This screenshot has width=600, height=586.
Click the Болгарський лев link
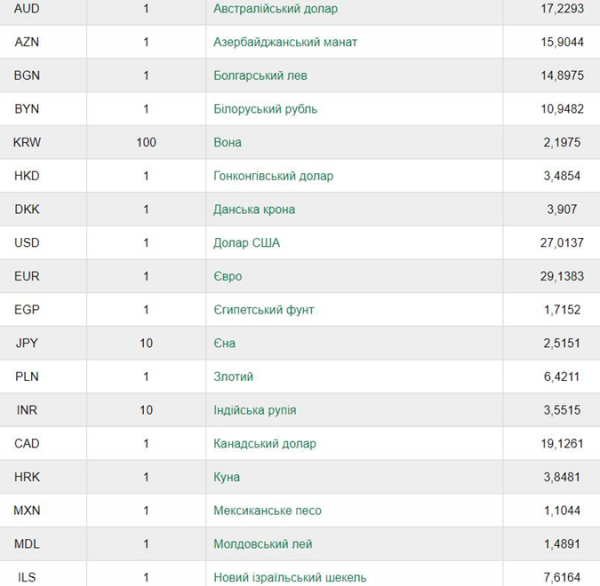260,75
